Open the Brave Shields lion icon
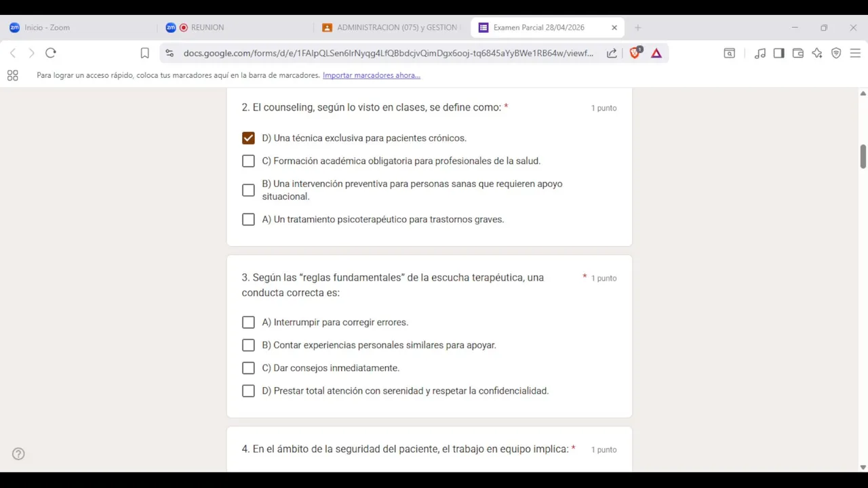Screen dimensions: 868x488 (x=635, y=53)
